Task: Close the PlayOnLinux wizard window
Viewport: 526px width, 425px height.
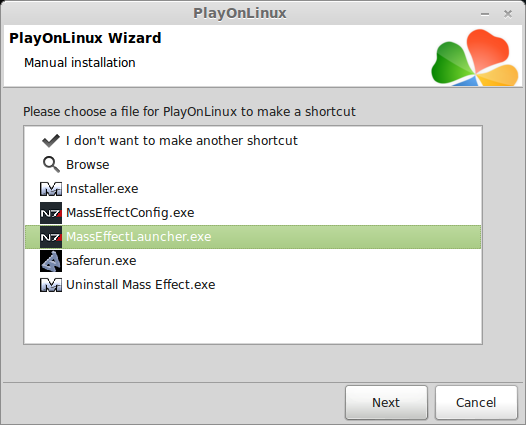Action: (508, 14)
